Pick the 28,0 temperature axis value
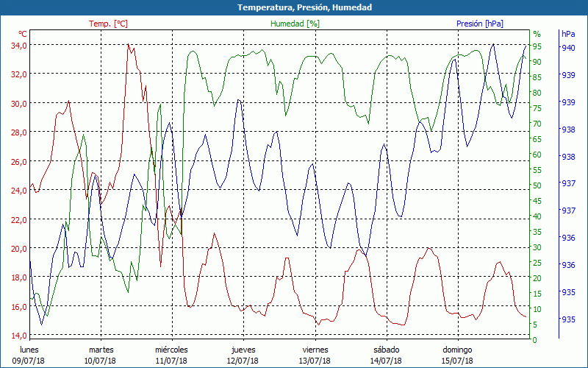The width and height of the screenshot is (588, 368). 19,132
